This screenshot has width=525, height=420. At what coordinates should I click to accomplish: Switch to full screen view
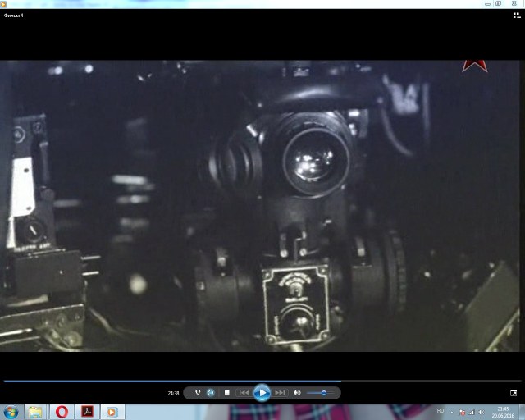[514, 393]
